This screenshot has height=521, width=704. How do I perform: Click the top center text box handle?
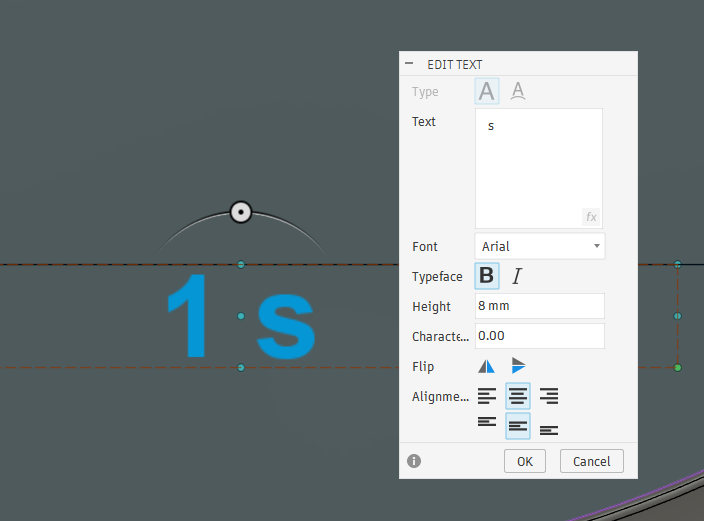[241, 265]
